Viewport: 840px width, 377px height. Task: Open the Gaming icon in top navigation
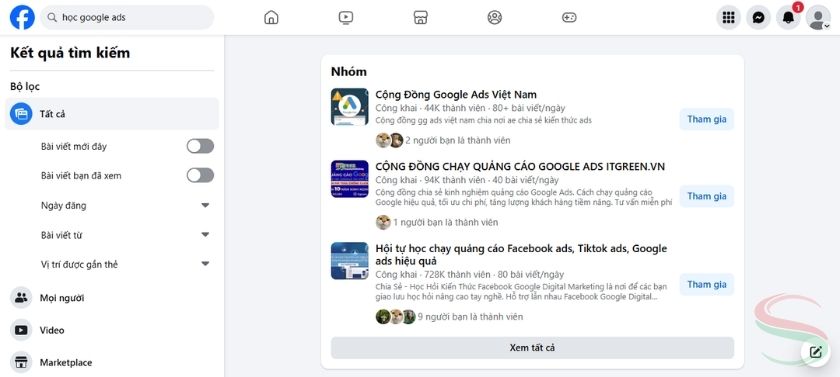[x=569, y=18]
